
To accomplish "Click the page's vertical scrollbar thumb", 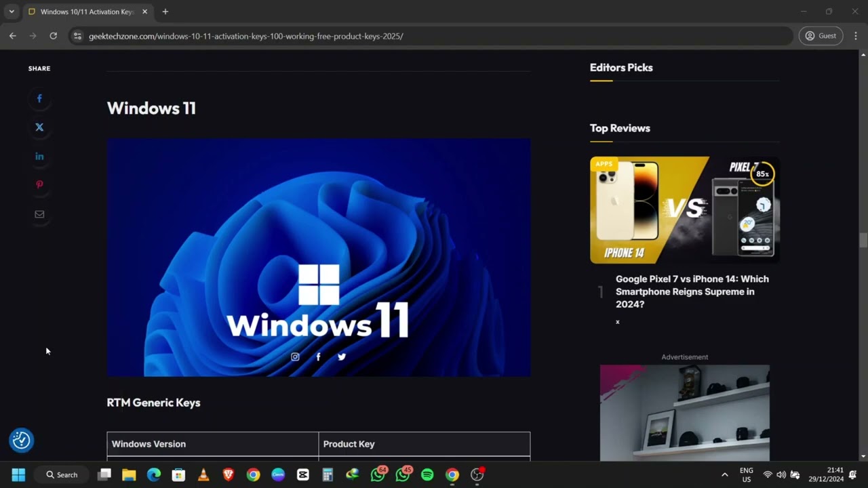I will (x=863, y=241).
